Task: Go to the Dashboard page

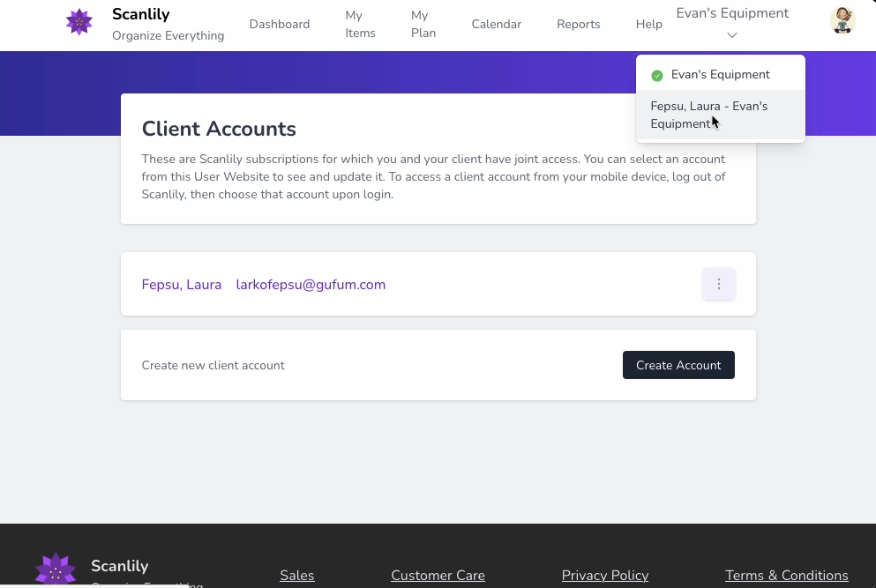Action: (280, 25)
